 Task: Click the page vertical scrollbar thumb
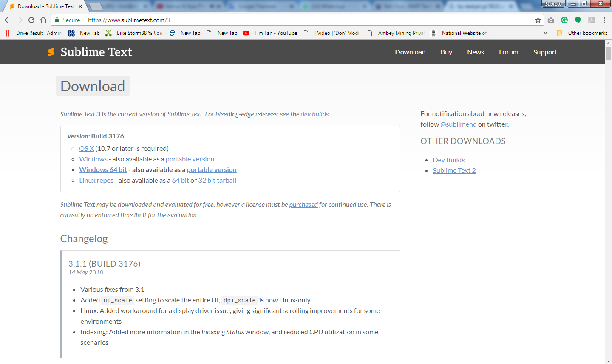608,54
